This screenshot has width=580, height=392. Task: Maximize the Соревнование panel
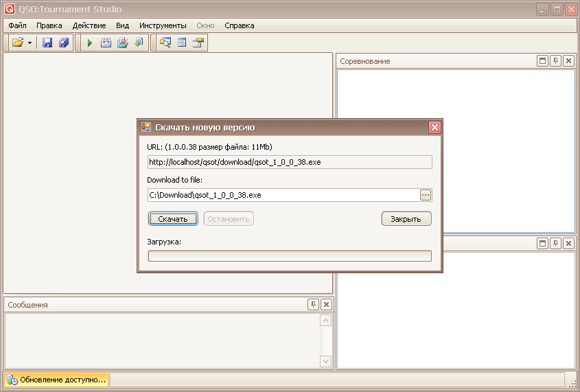pos(543,61)
